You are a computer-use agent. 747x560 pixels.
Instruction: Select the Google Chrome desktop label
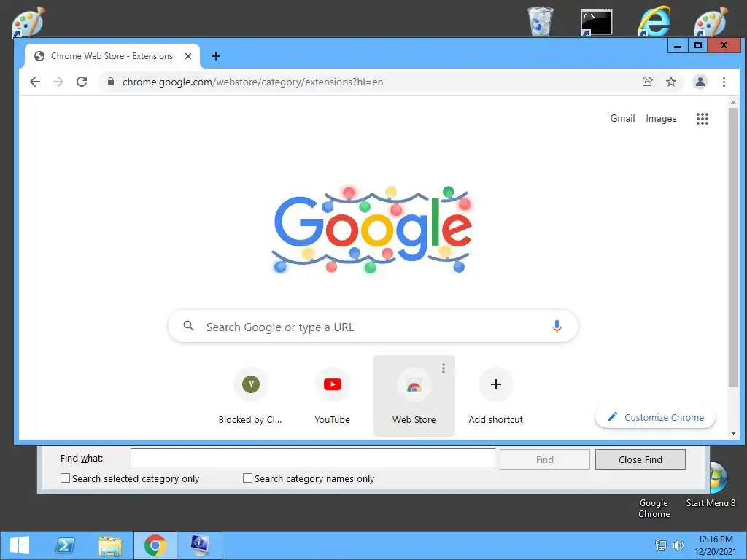tap(654, 508)
